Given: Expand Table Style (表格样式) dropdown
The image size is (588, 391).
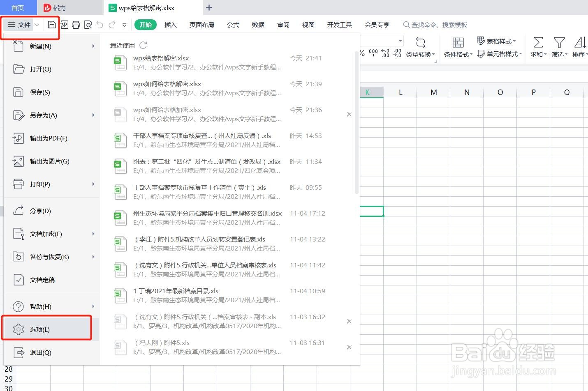Looking at the screenshot, I should (x=514, y=41).
